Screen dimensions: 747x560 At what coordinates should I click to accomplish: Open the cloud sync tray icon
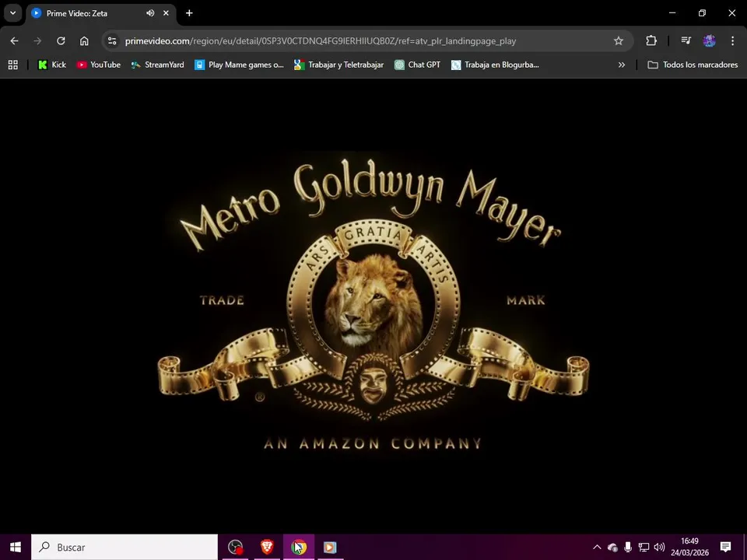(612, 547)
